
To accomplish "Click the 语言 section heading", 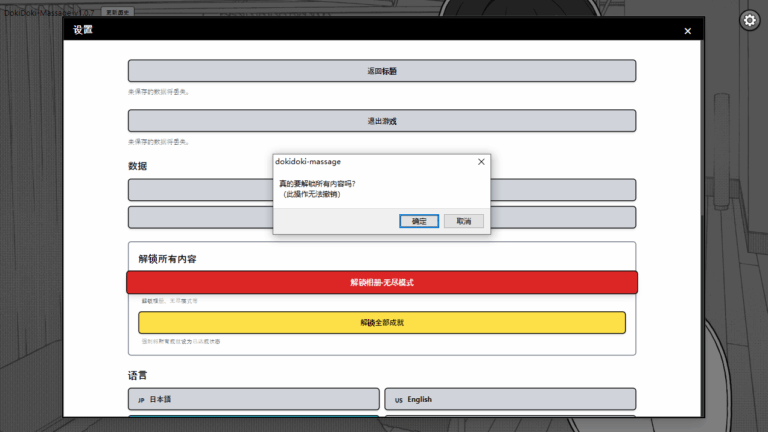I will pyautogui.click(x=137, y=375).
